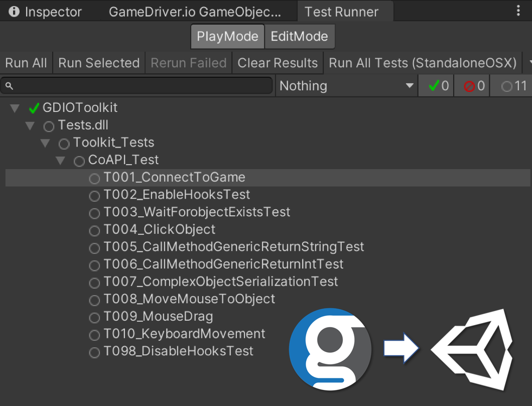
Task: Focus the test search field
Action: (x=137, y=86)
